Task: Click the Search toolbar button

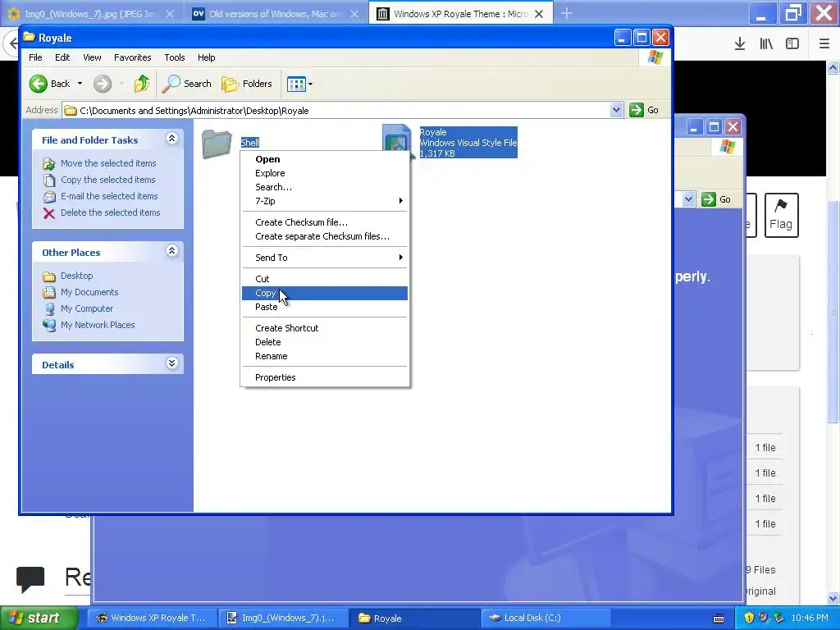Action: (x=187, y=84)
